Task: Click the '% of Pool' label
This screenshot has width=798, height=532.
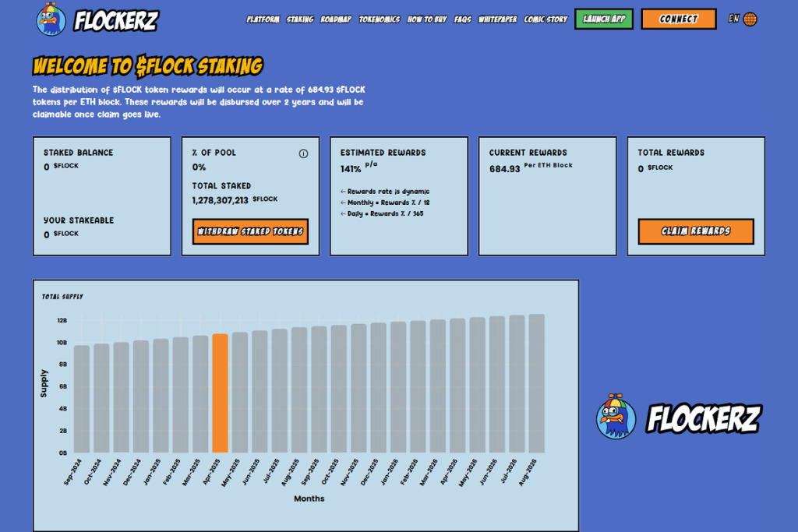Action: pyautogui.click(x=214, y=153)
